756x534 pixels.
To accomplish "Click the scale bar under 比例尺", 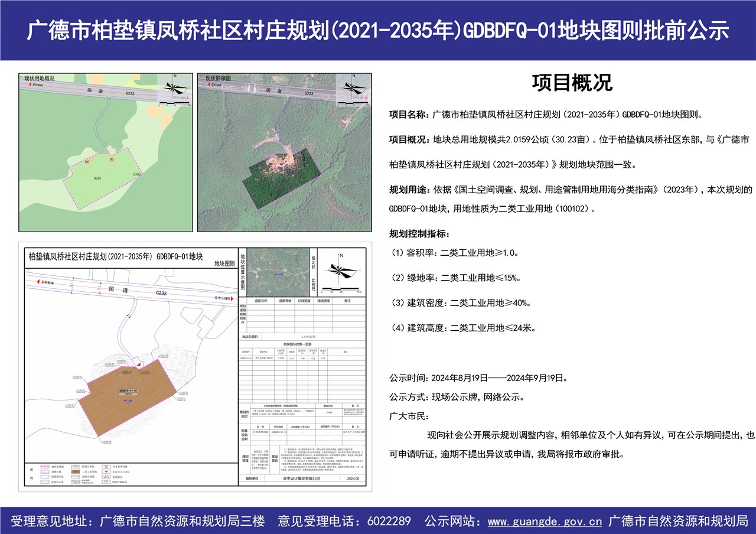I will click(341, 289).
